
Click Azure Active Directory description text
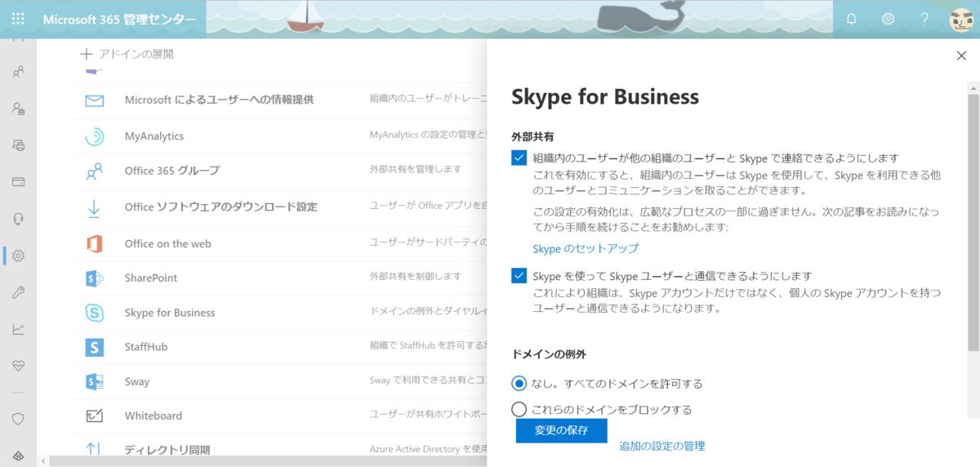pyautogui.click(x=428, y=449)
